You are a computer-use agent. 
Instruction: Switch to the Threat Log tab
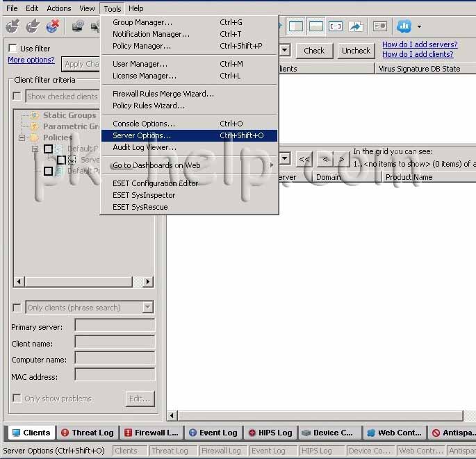click(88, 433)
